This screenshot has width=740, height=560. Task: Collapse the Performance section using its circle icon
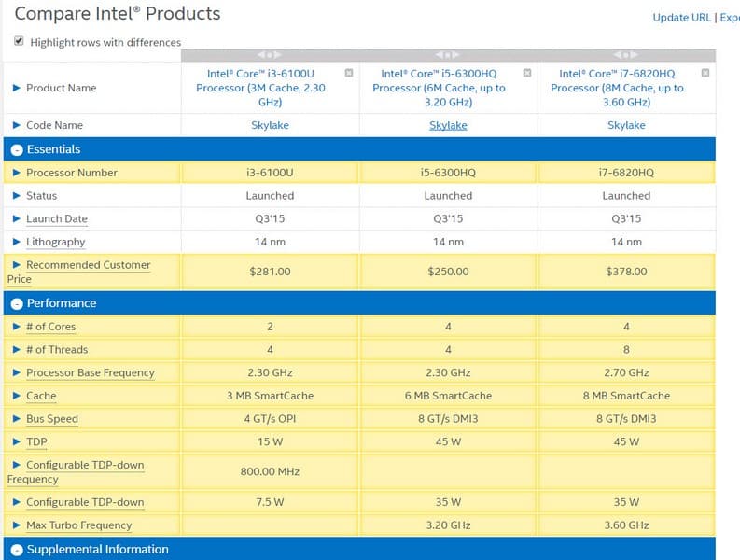pyautogui.click(x=16, y=303)
